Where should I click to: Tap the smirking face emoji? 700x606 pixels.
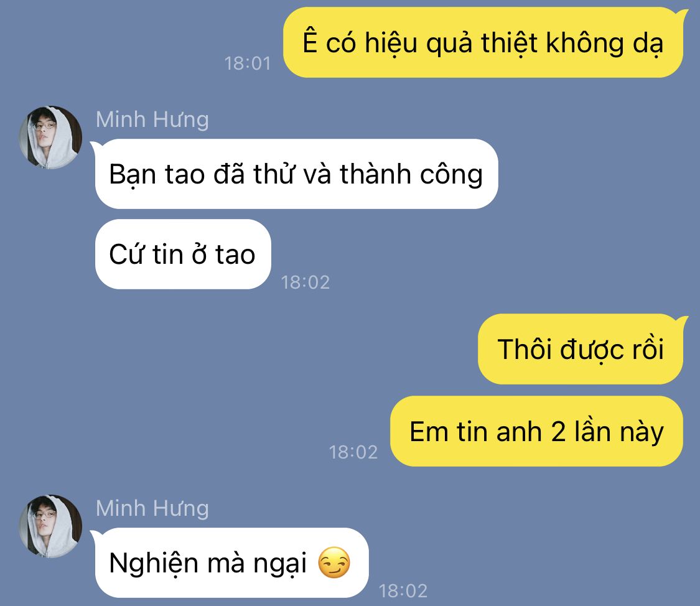[334, 562]
